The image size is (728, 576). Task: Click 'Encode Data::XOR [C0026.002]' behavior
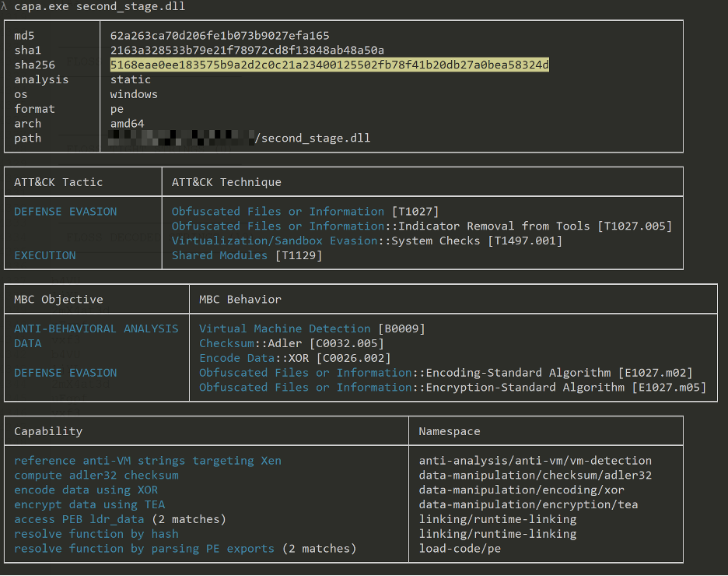[x=295, y=358]
